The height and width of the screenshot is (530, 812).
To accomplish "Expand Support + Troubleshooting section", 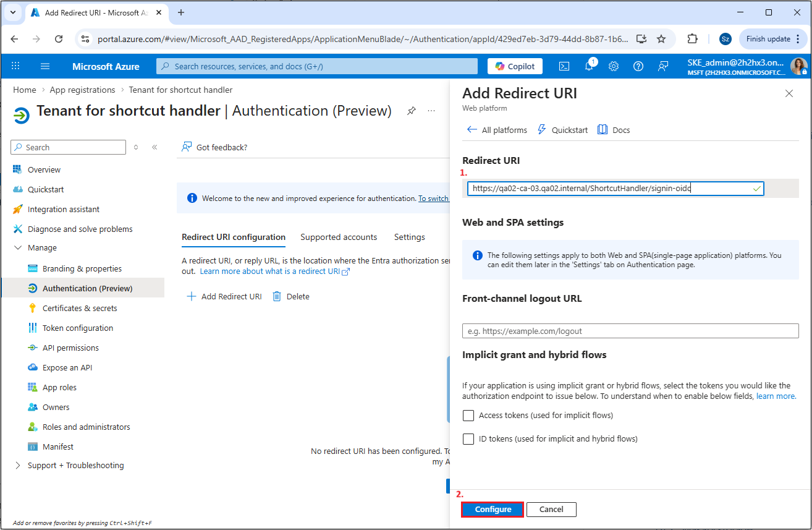I will [17, 466].
